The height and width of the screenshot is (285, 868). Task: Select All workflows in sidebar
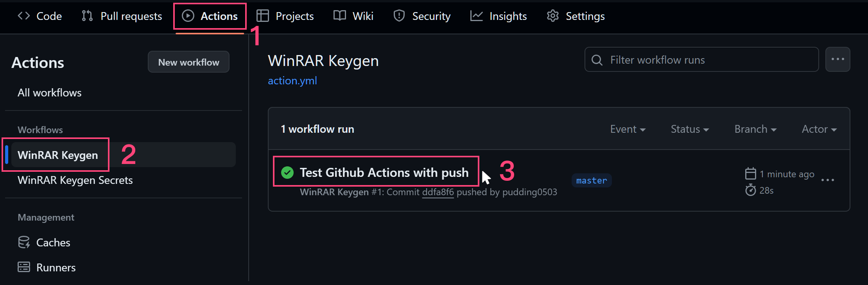50,93
